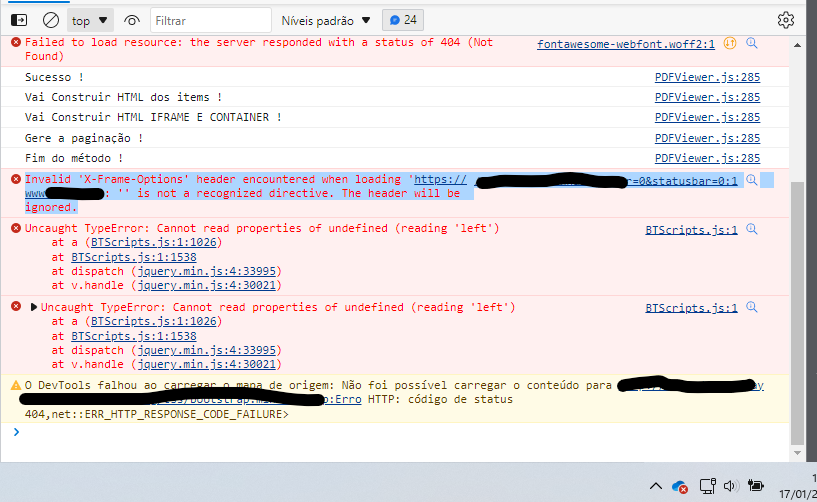This screenshot has height=502, width=817.
Task: Open PDFViewer.js:285 link for 'IFRAME E CONTAINER' row
Action: pos(707,117)
